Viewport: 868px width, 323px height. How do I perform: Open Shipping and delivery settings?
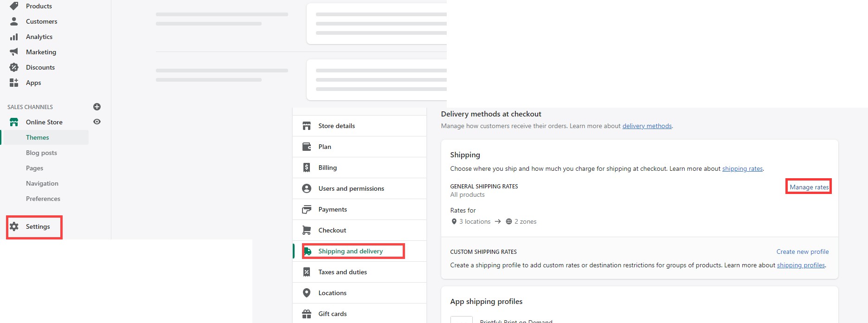350,251
